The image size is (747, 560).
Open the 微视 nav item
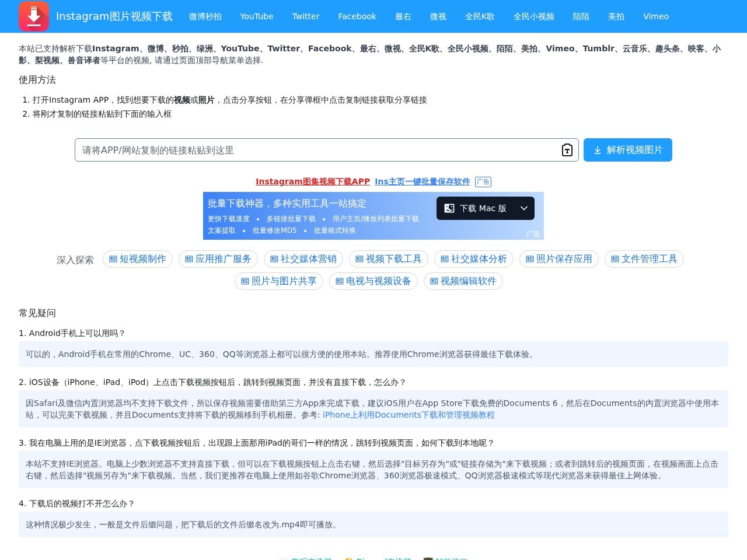point(438,16)
